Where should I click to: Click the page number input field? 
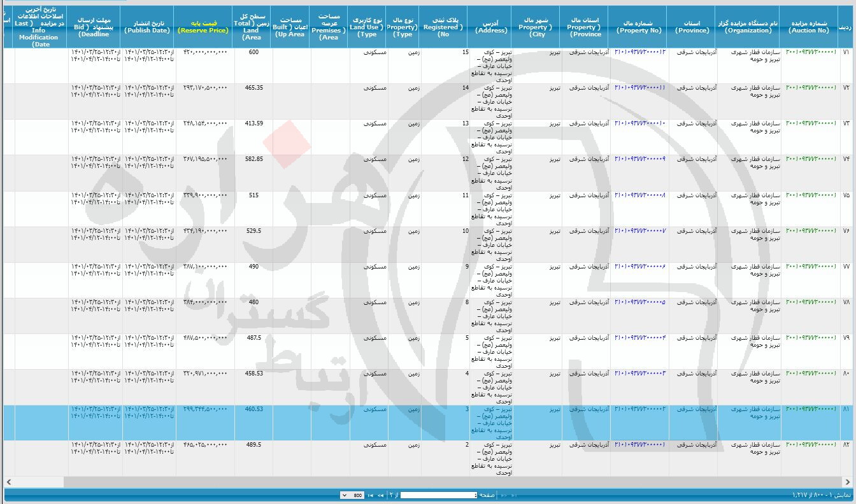(x=438, y=495)
